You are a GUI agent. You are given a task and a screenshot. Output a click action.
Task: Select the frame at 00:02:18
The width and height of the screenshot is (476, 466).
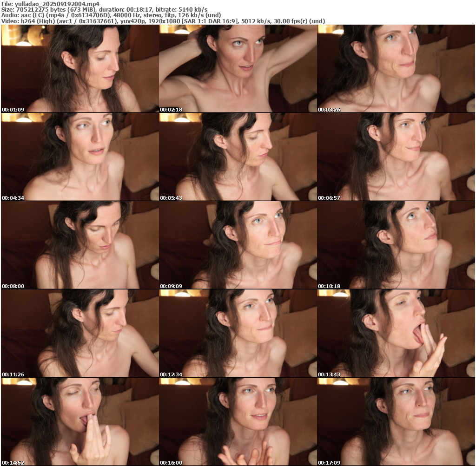[x=238, y=68]
